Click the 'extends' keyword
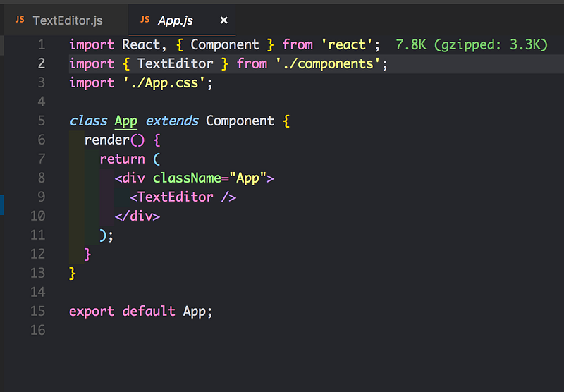Screen dimensions: 564x392 (172, 121)
